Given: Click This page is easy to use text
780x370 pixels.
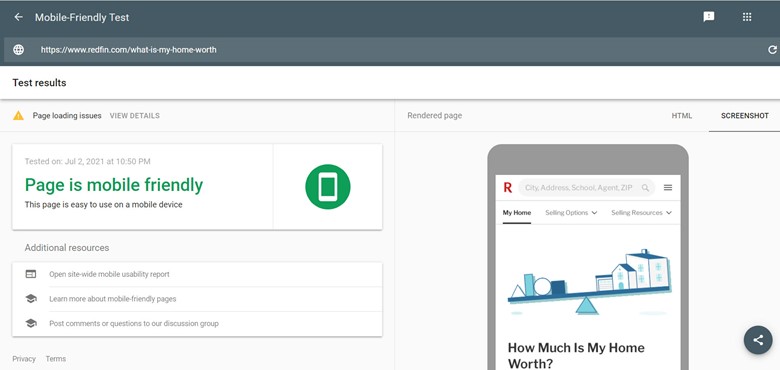Looking at the screenshot, I should click(x=103, y=204).
